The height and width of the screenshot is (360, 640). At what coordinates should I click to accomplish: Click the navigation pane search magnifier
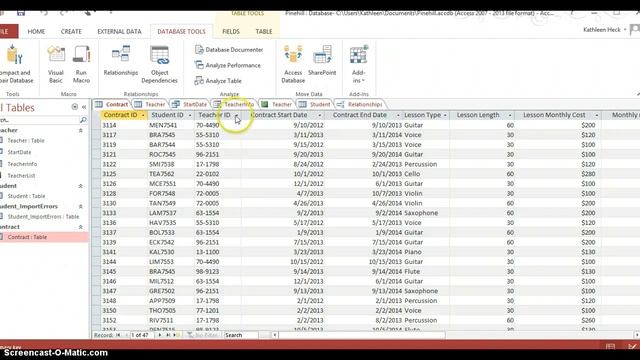click(x=83, y=120)
